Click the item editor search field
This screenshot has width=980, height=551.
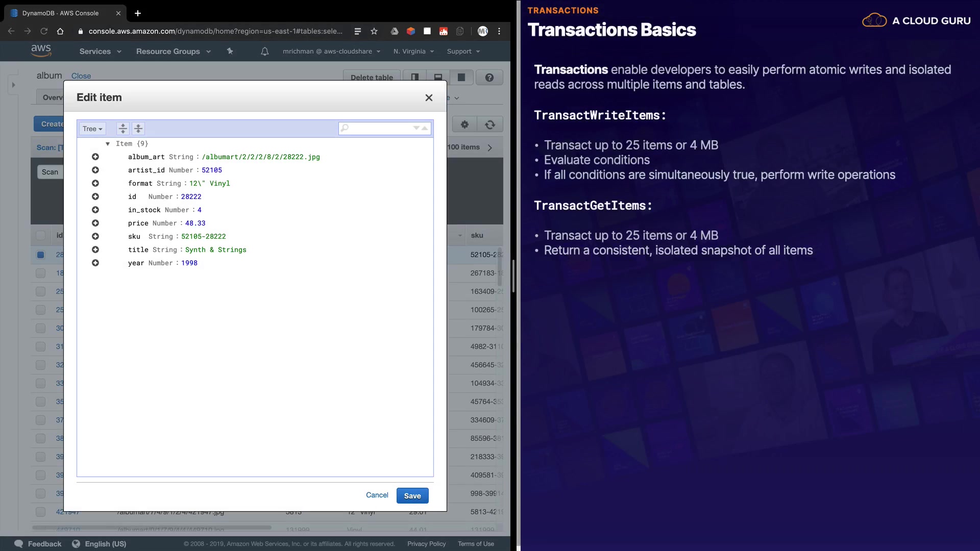pos(380,129)
